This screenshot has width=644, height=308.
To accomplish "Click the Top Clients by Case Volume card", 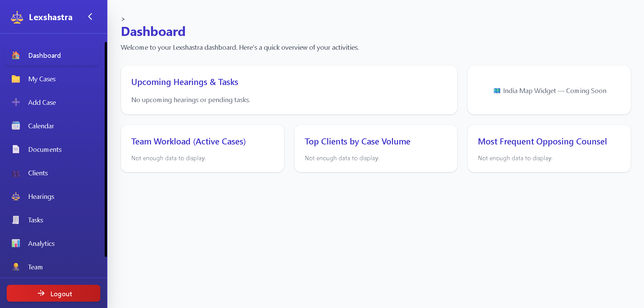I will (376, 148).
